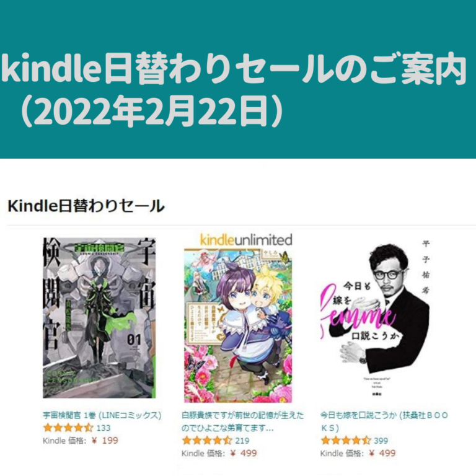Click the 今日も嫁を口説こうか (扶桑社BOOKS) title link
This screenshot has height=476, width=476.
coord(384,421)
